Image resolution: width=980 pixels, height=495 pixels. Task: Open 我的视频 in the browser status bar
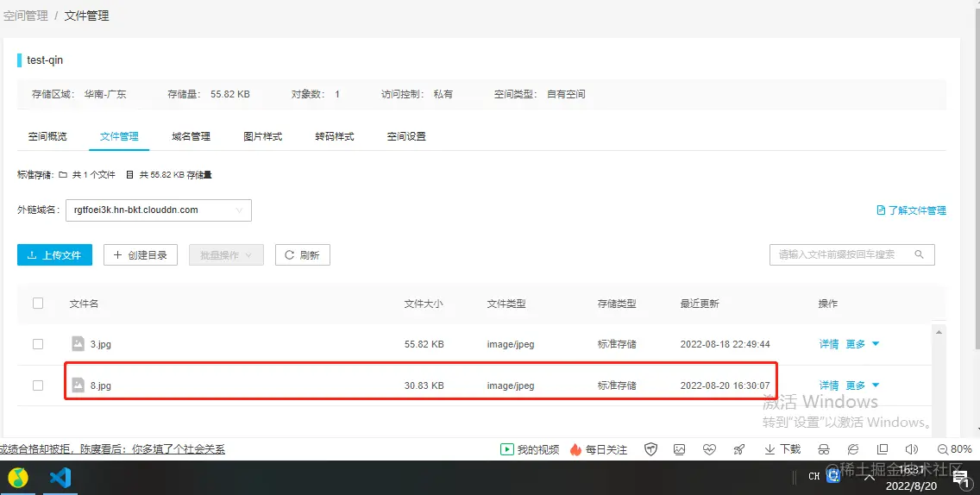[x=530, y=449]
